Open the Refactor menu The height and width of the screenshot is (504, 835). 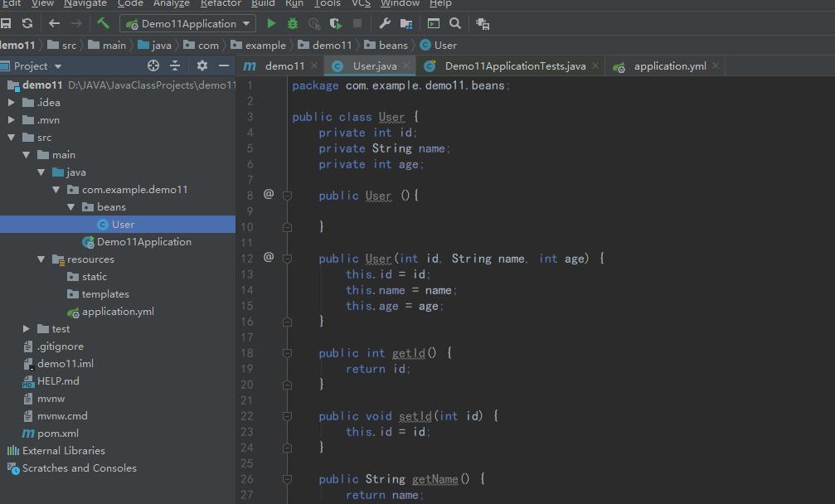click(221, 3)
